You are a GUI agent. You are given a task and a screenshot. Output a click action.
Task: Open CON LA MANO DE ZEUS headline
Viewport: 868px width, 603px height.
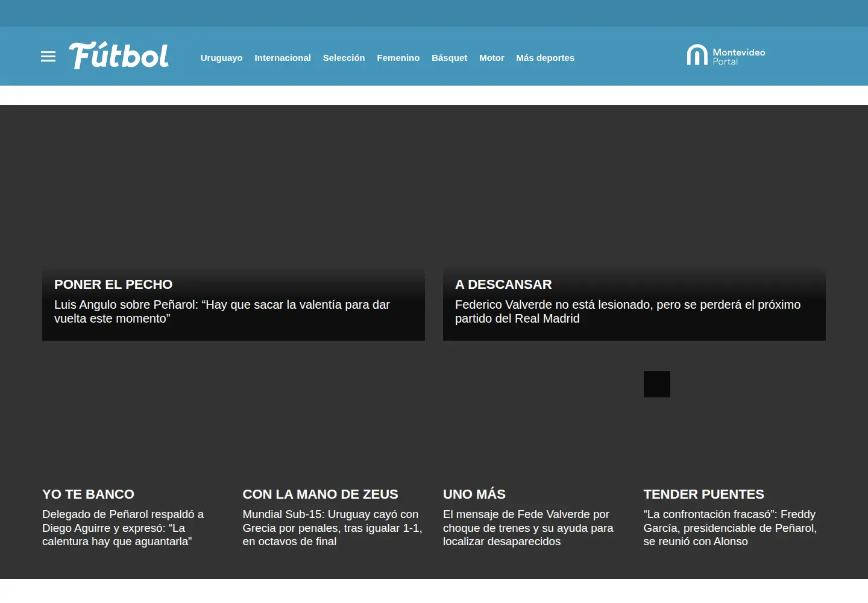pyautogui.click(x=320, y=494)
